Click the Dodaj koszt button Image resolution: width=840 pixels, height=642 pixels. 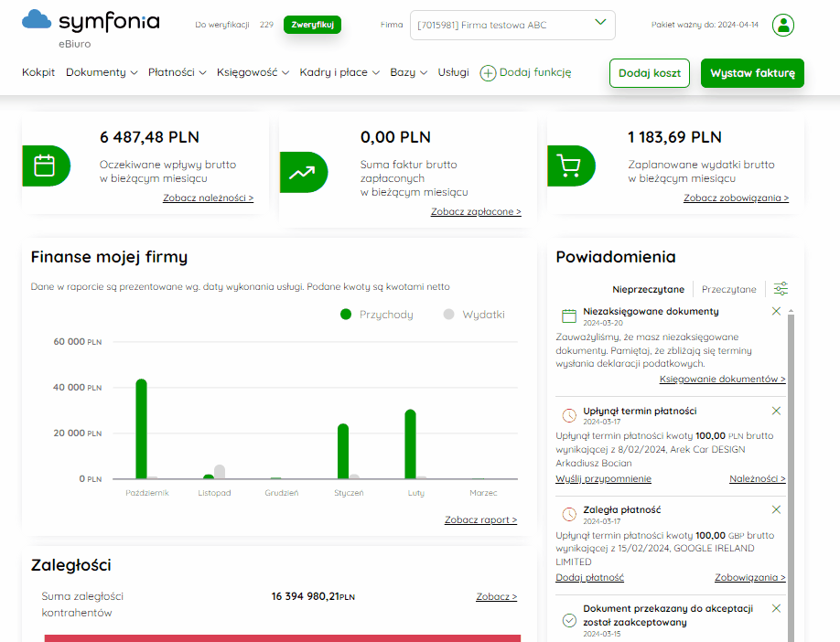coord(650,73)
